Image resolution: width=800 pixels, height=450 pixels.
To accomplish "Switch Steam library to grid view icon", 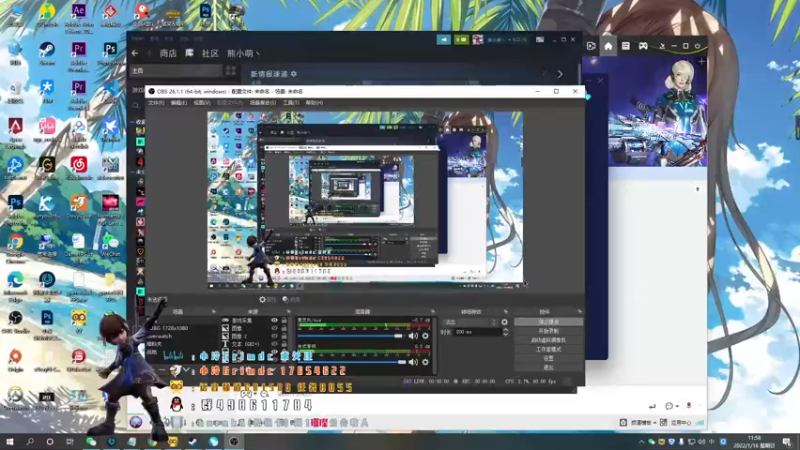I will 231,70.
